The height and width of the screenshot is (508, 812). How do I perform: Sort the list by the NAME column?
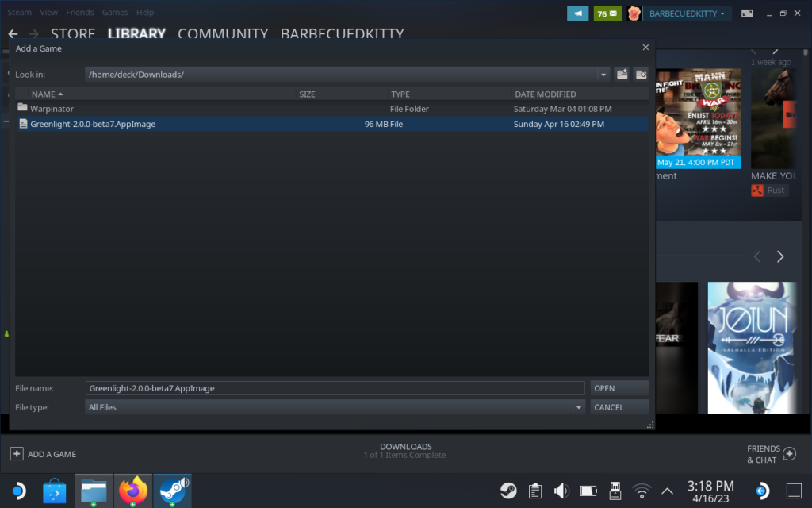tap(47, 94)
